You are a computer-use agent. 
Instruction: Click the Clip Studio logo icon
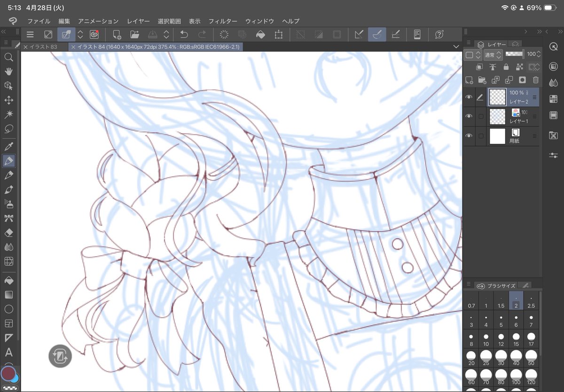13,21
